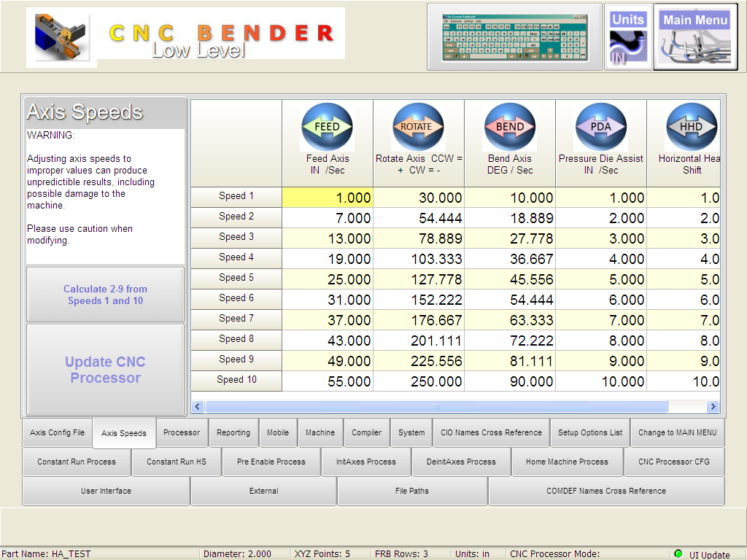Open the on-screen keyboard
Screen dimensions: 747x560
[514, 37]
